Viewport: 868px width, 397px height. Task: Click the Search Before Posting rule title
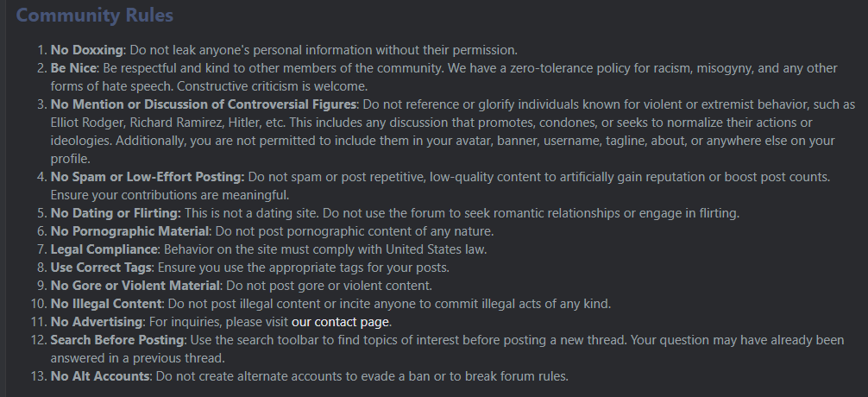pyautogui.click(x=116, y=340)
